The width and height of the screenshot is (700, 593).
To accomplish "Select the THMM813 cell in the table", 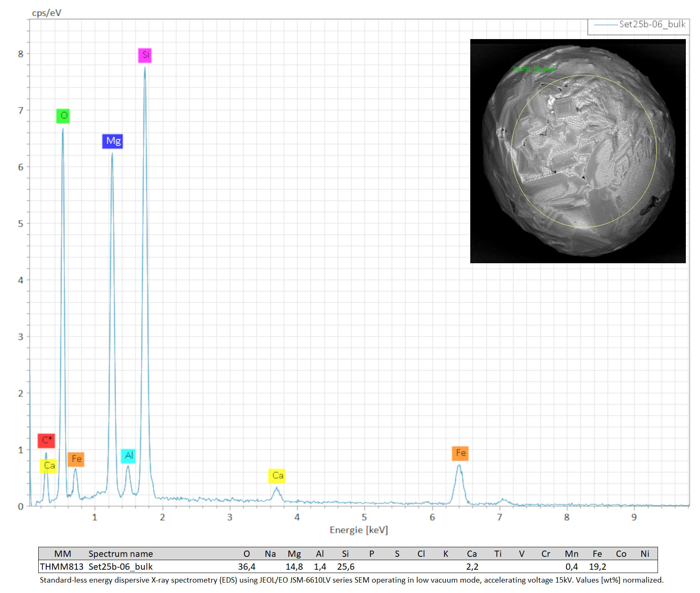I will pos(62,567).
